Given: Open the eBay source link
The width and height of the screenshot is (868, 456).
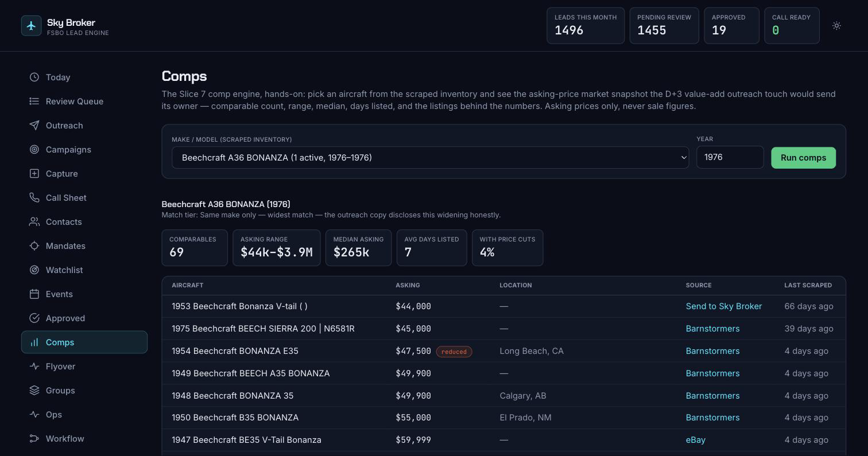Looking at the screenshot, I should click(x=695, y=440).
